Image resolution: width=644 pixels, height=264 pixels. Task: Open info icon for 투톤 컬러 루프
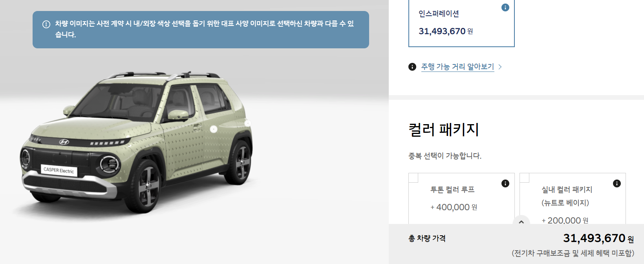[505, 183]
